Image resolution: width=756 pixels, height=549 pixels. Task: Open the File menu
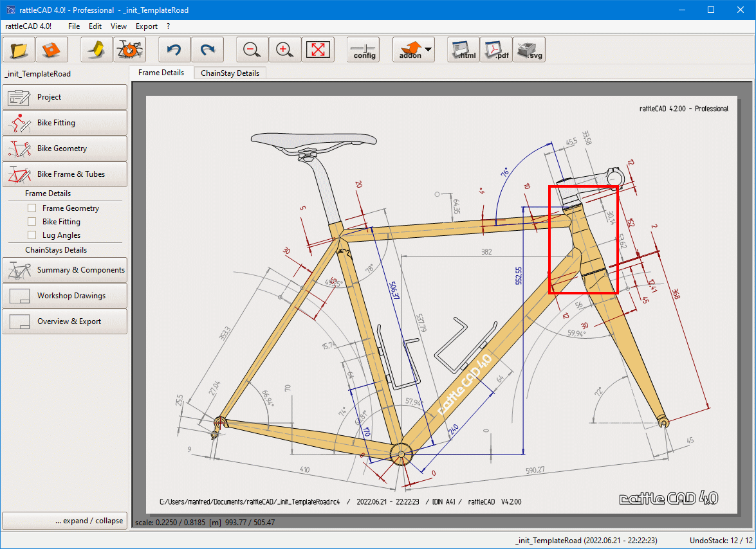[x=74, y=26]
